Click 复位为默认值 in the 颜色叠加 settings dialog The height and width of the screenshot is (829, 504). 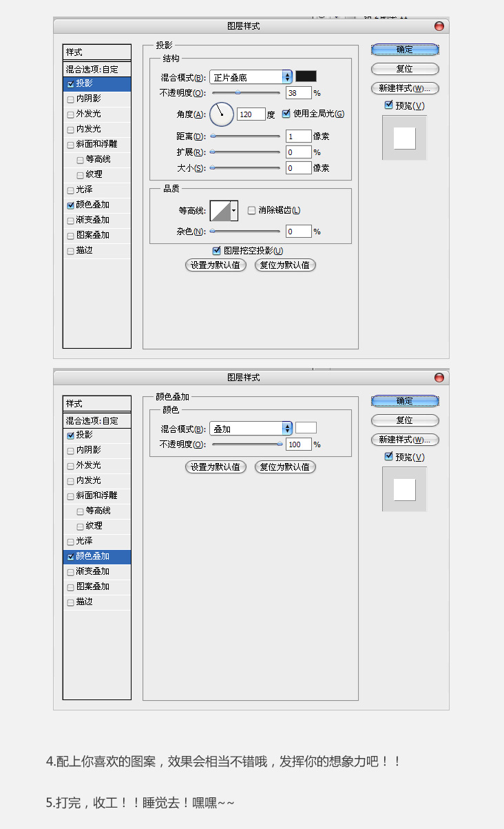(285, 467)
